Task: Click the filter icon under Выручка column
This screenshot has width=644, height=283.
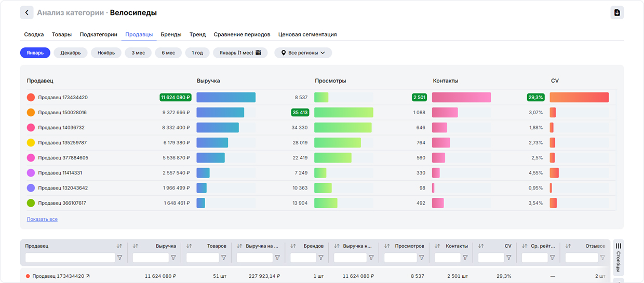Action: pos(173,258)
